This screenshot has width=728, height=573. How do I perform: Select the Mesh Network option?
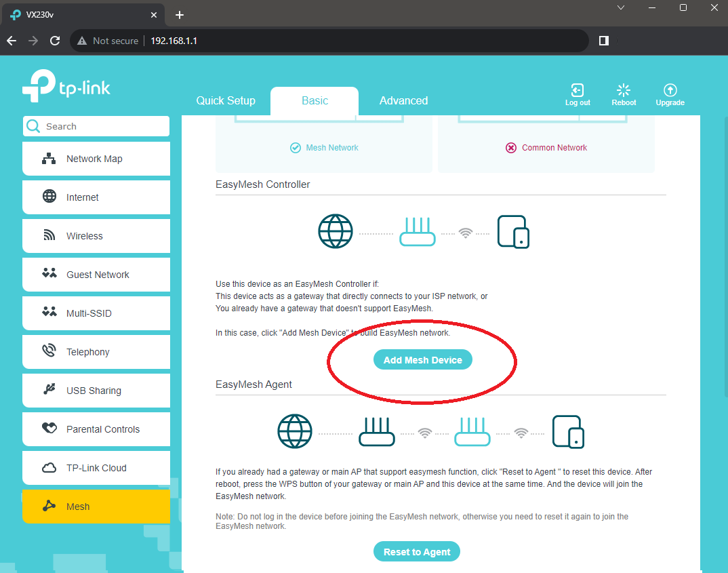[325, 148]
